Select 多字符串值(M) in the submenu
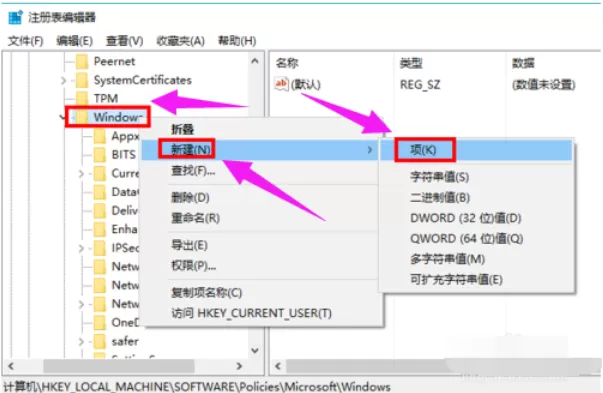This screenshot has width=603, height=393. click(x=476, y=259)
